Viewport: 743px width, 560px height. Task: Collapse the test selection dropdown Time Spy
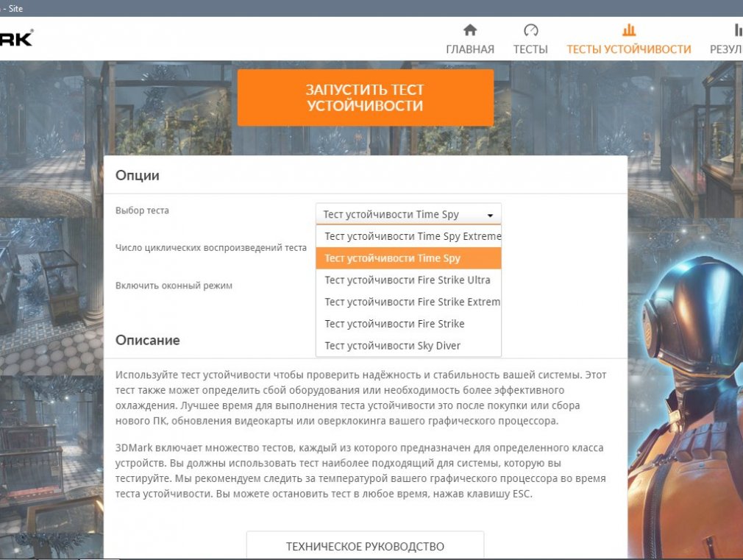tap(408, 214)
